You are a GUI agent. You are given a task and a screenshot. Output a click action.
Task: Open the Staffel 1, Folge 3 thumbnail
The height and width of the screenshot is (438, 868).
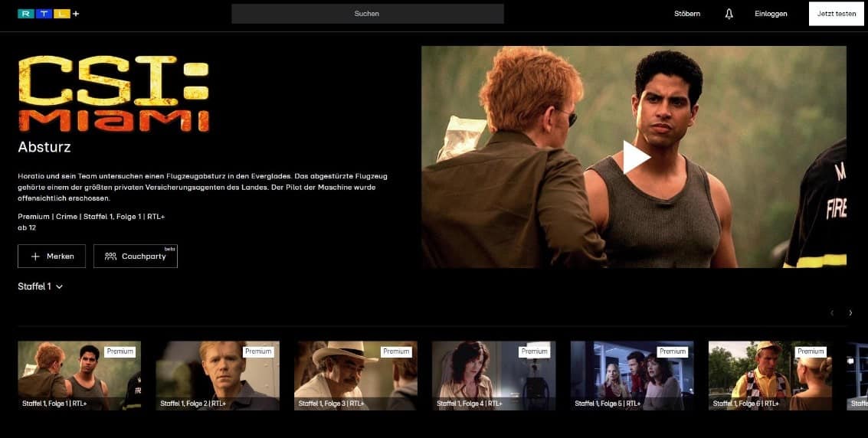point(355,375)
